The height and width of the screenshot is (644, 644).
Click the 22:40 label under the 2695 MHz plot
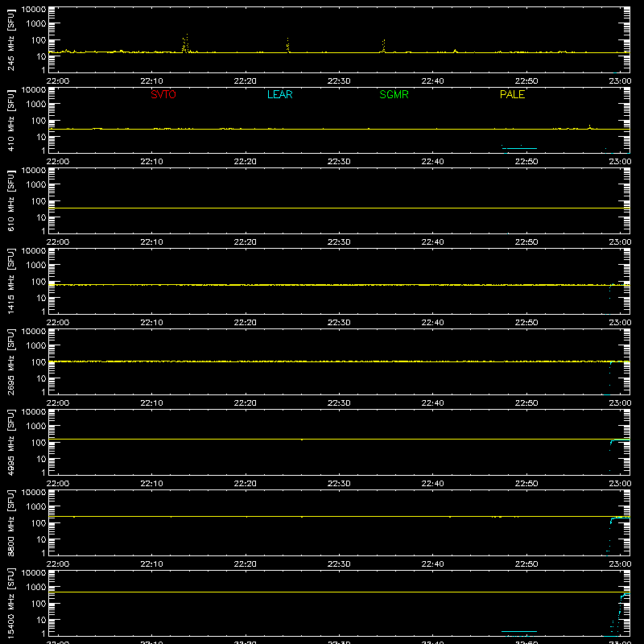point(432,403)
